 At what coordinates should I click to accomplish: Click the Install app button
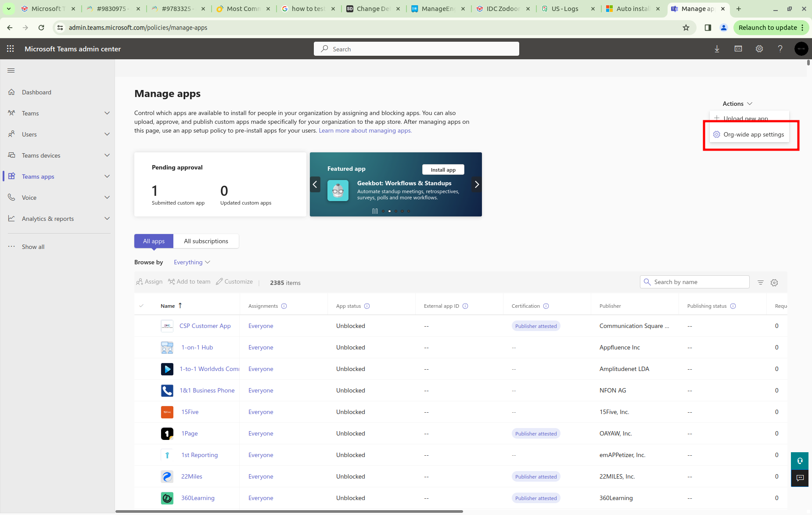click(443, 169)
